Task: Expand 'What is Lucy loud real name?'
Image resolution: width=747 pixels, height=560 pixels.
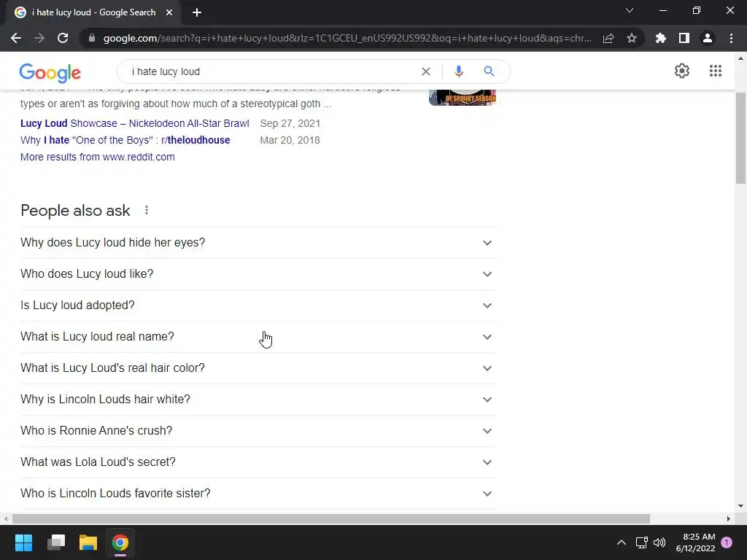Action: point(258,337)
